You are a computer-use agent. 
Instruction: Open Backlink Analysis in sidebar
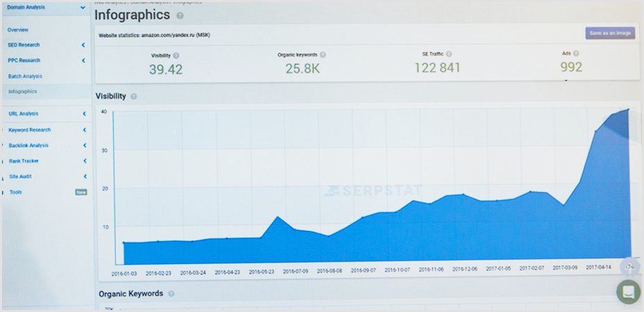click(29, 146)
